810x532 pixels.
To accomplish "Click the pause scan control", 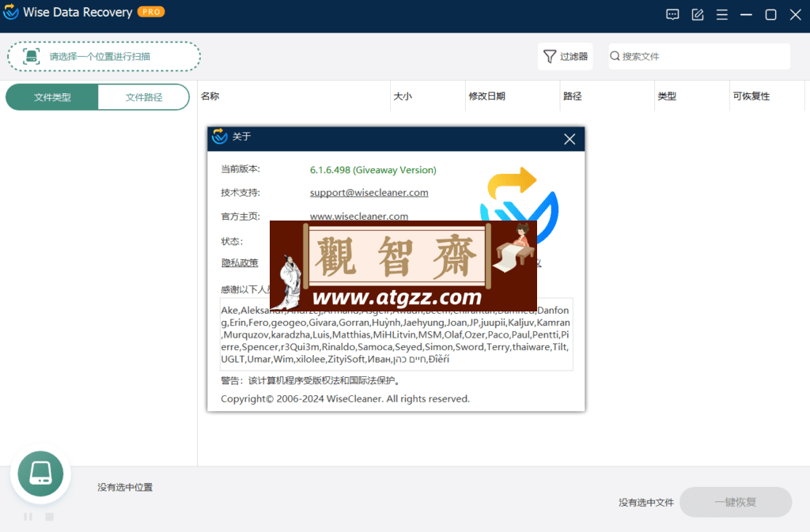I will [28, 516].
